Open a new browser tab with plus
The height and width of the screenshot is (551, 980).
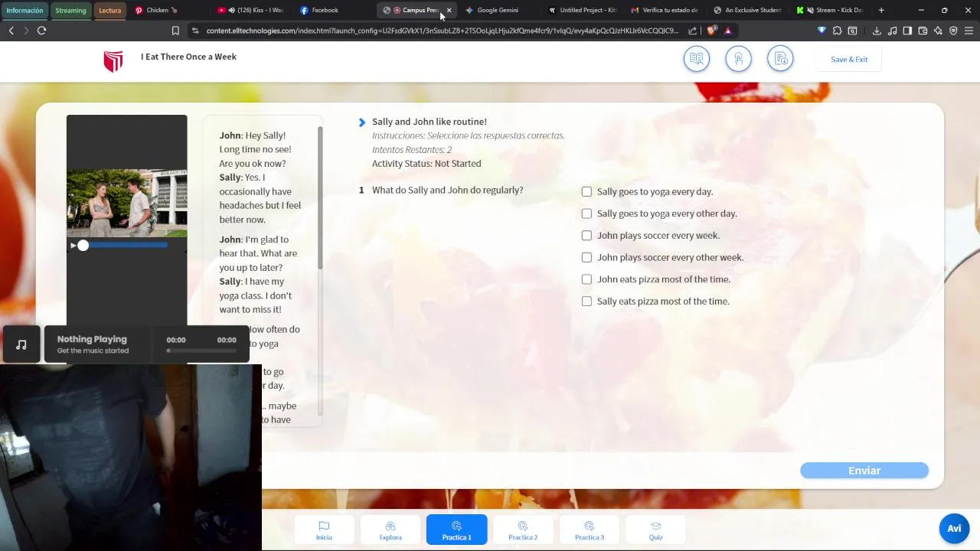[x=881, y=10]
